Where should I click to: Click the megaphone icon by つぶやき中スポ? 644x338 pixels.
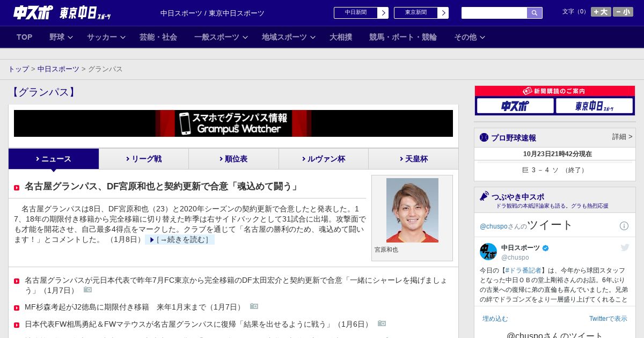point(485,196)
